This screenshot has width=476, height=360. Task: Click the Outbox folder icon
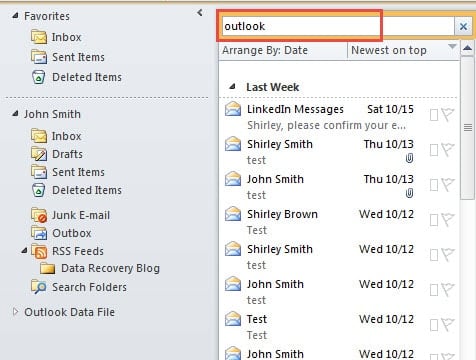[x=39, y=233]
